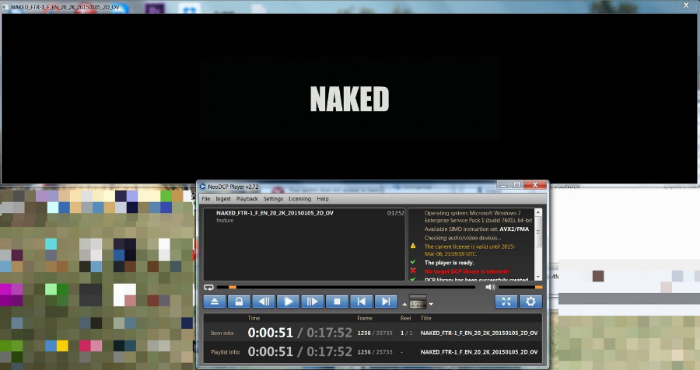700x370 pixels.
Task: Click the license validity warning text
Action: point(470,250)
